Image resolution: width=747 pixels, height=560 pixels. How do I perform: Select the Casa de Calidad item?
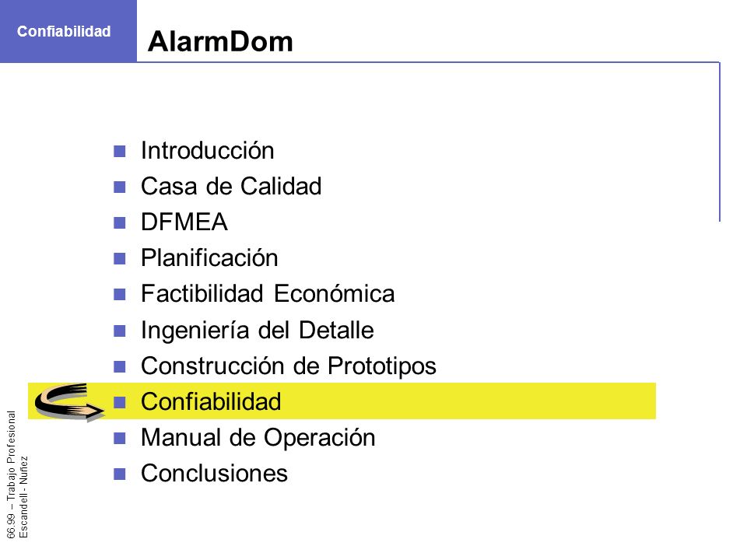[x=231, y=186]
